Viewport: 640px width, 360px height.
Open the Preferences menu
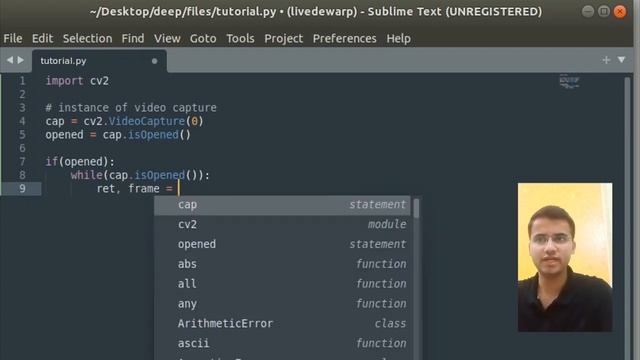344,38
